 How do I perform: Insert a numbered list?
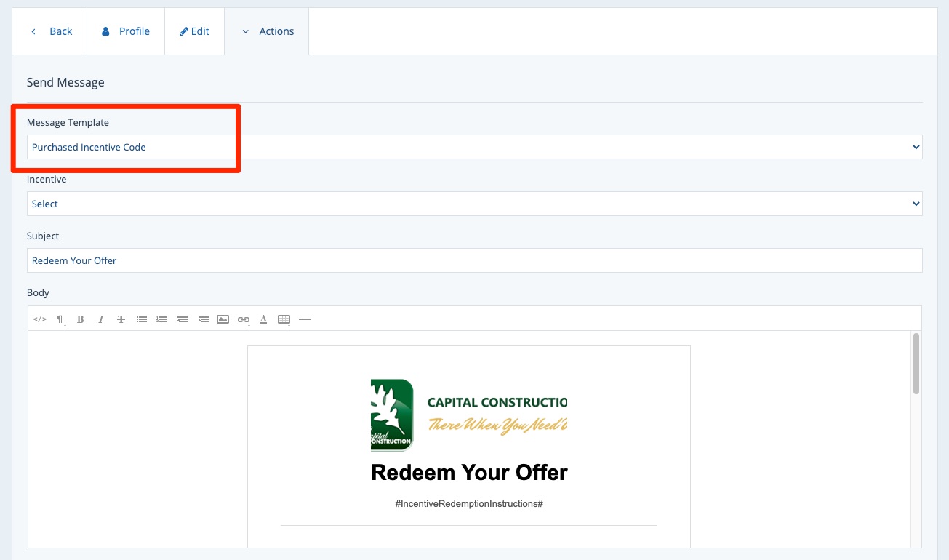[x=162, y=319]
